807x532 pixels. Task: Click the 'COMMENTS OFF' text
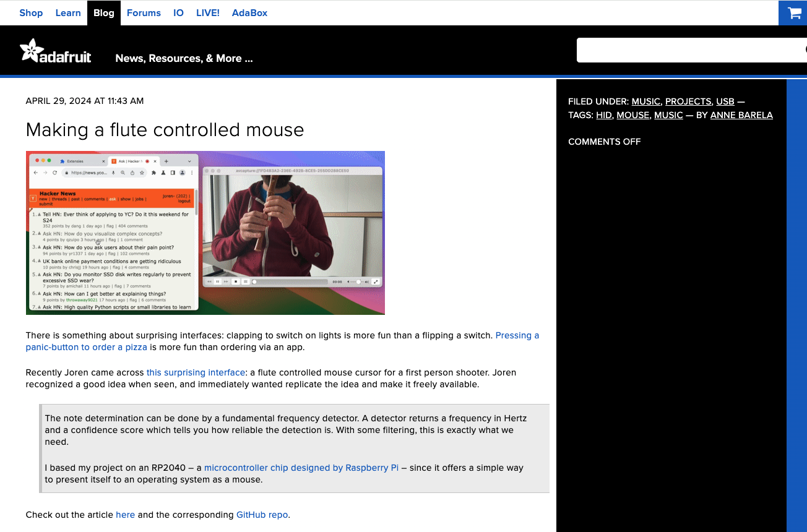pyautogui.click(x=605, y=142)
